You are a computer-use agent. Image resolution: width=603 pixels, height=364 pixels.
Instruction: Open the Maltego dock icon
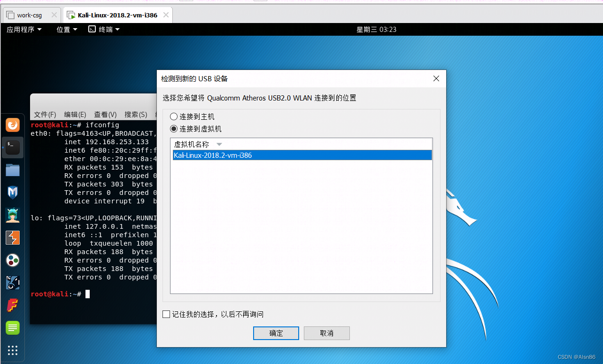tap(13, 260)
